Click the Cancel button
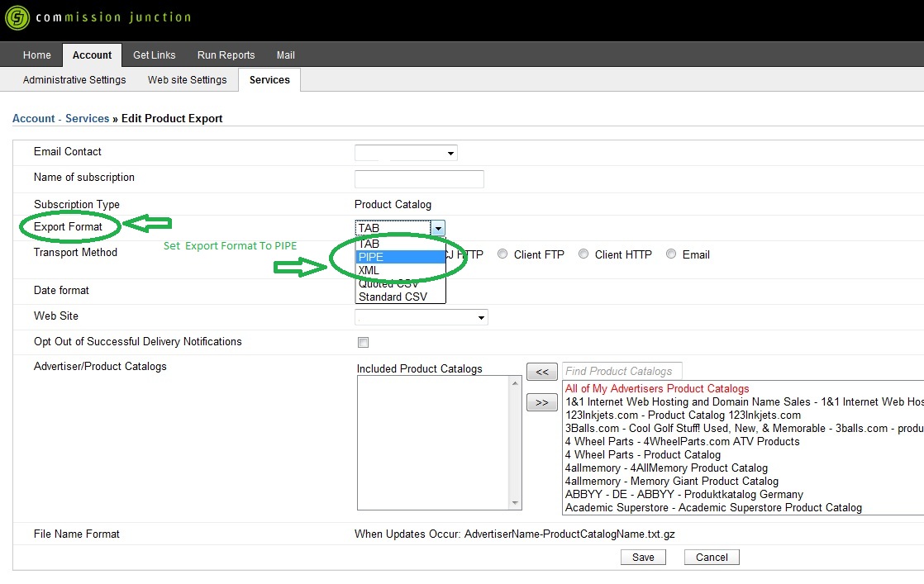924x584 pixels. click(x=712, y=557)
